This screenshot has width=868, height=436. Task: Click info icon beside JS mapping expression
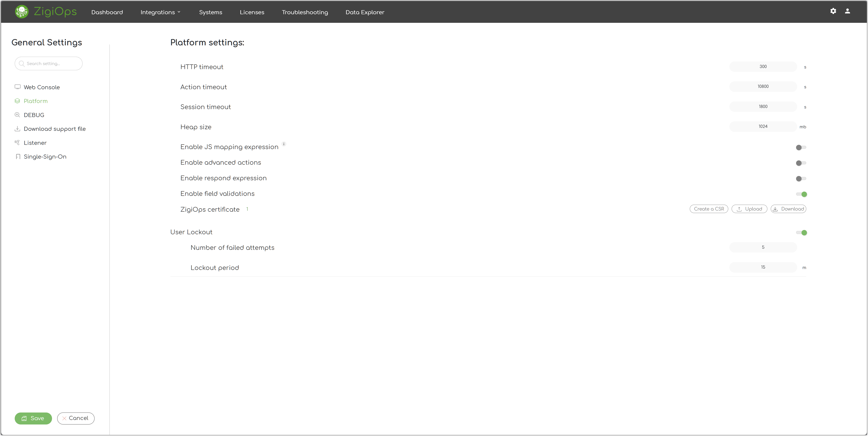tap(284, 144)
